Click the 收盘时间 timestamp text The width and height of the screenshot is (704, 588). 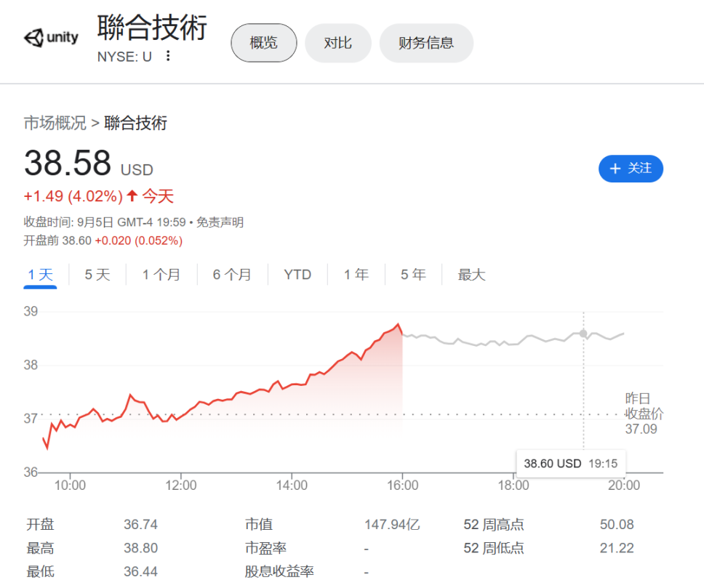click(105, 222)
